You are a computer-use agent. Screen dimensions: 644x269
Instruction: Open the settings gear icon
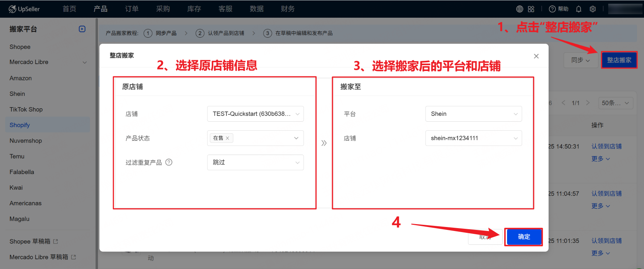tap(593, 9)
